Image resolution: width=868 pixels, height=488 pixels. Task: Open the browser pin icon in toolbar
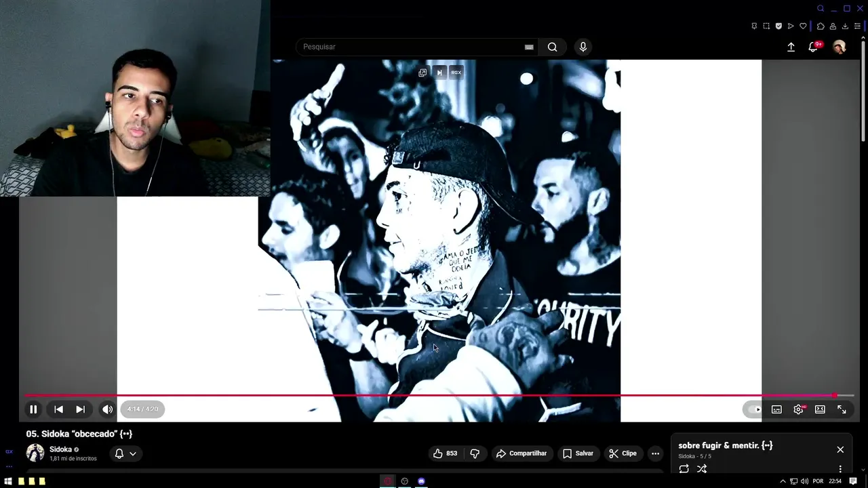pyautogui.click(x=754, y=26)
